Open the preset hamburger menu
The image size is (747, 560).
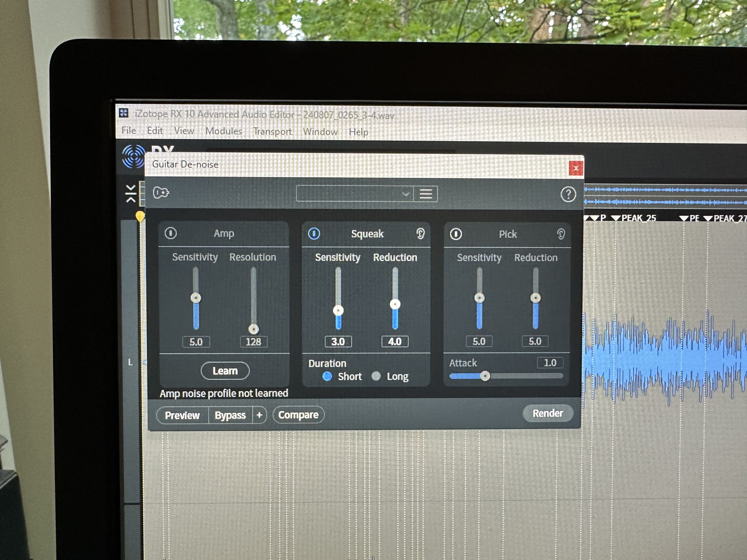point(426,194)
